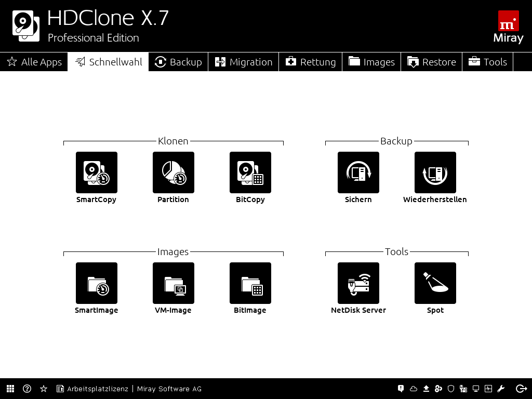This screenshot has height=399, width=532.
Task: Click the wrench settings icon
Action: [501, 389]
